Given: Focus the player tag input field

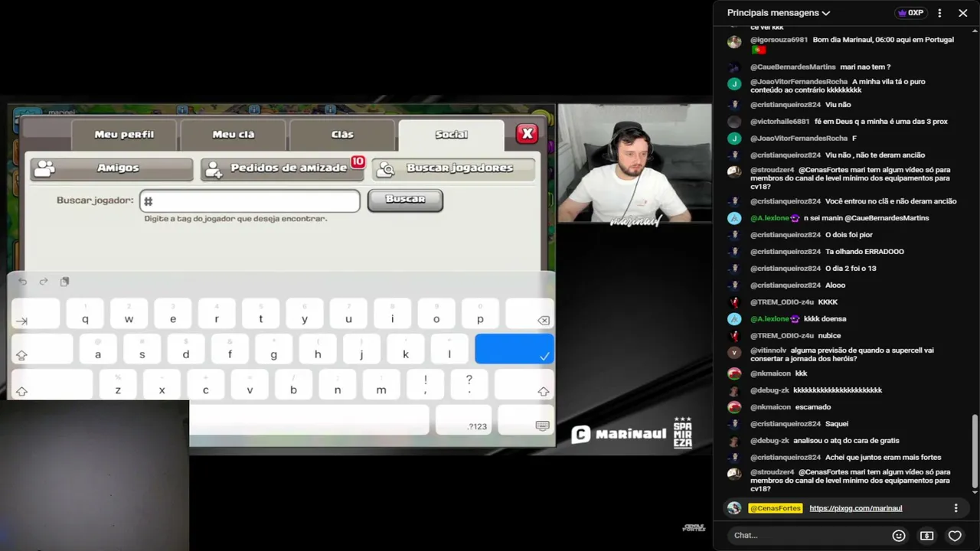Looking at the screenshot, I should click(250, 201).
